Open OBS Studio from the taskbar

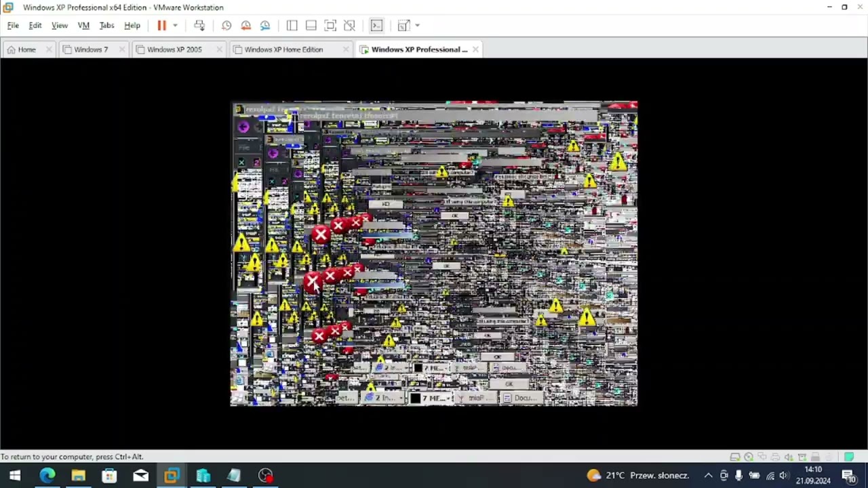[265, 476]
